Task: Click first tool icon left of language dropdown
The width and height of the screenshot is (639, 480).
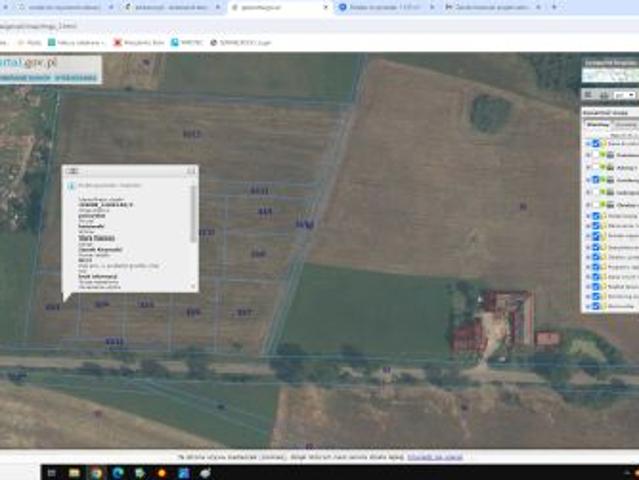Action: coord(588,95)
